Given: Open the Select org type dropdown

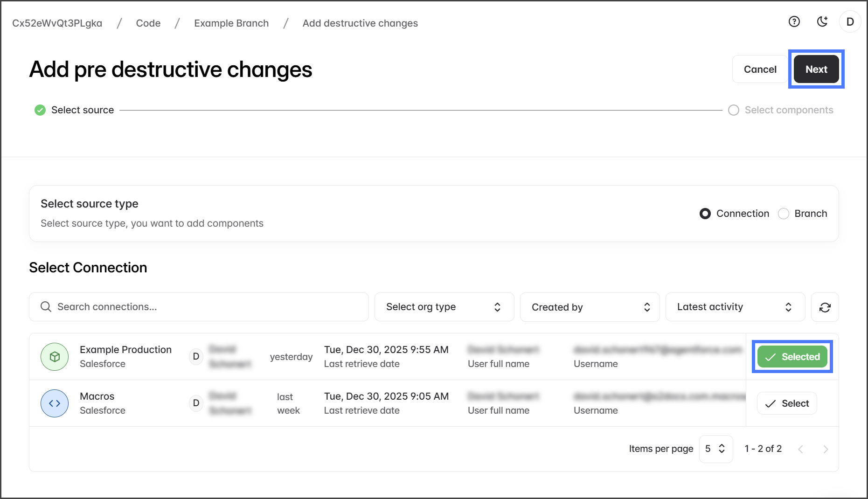Looking at the screenshot, I should (444, 307).
